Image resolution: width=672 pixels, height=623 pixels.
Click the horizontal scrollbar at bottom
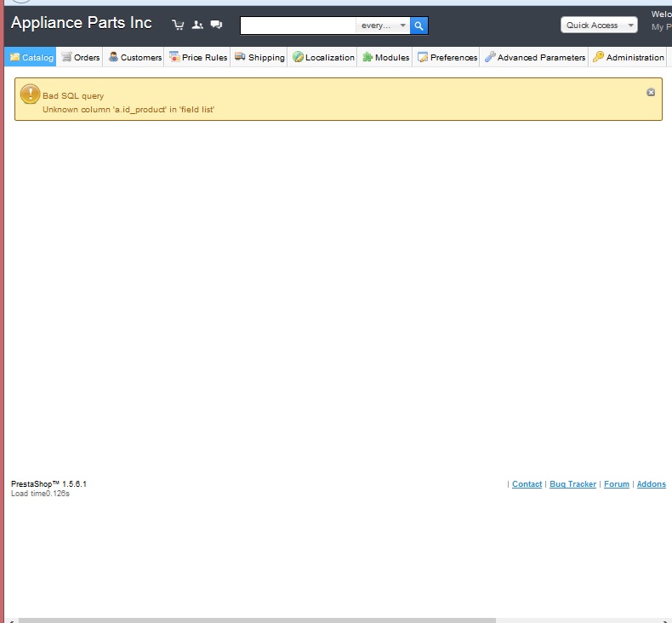(x=257, y=620)
